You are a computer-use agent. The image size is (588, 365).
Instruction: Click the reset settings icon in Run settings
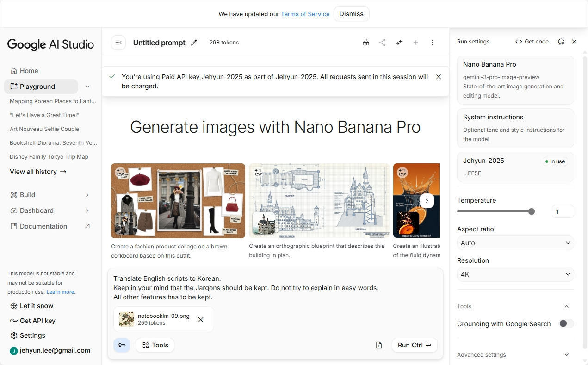pyautogui.click(x=561, y=42)
